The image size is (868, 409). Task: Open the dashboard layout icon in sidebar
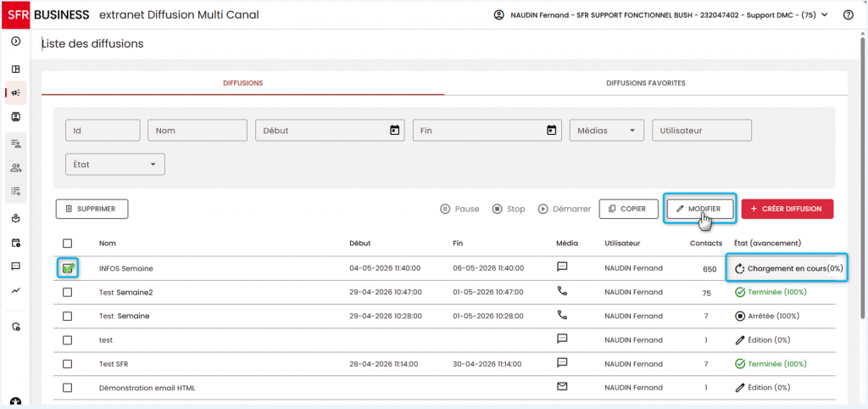click(16, 70)
